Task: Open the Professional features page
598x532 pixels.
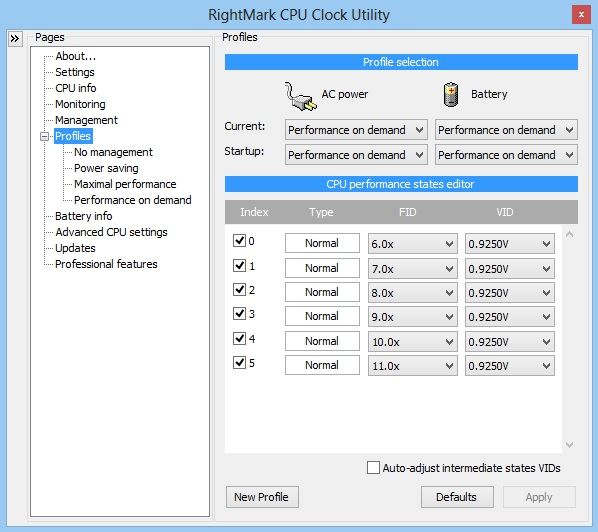Action: (x=106, y=264)
